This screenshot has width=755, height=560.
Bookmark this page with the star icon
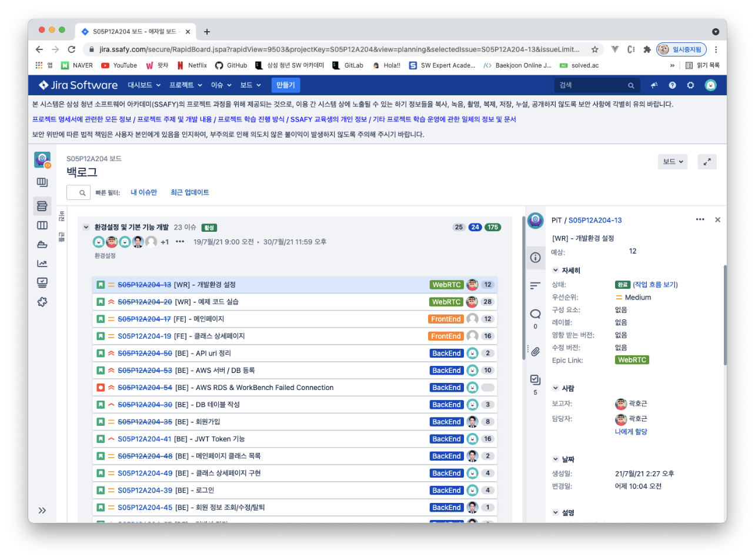tap(594, 49)
